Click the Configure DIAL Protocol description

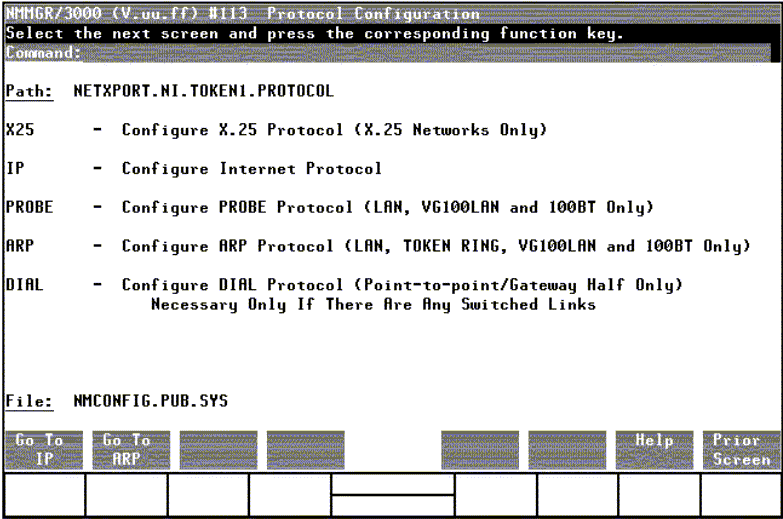(x=402, y=285)
